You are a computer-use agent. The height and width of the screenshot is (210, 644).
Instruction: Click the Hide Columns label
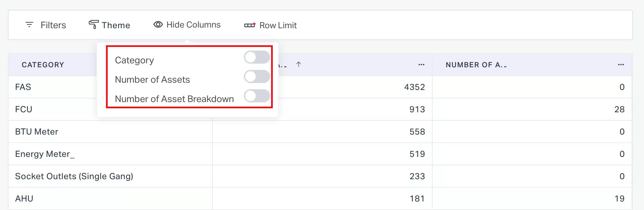(193, 25)
